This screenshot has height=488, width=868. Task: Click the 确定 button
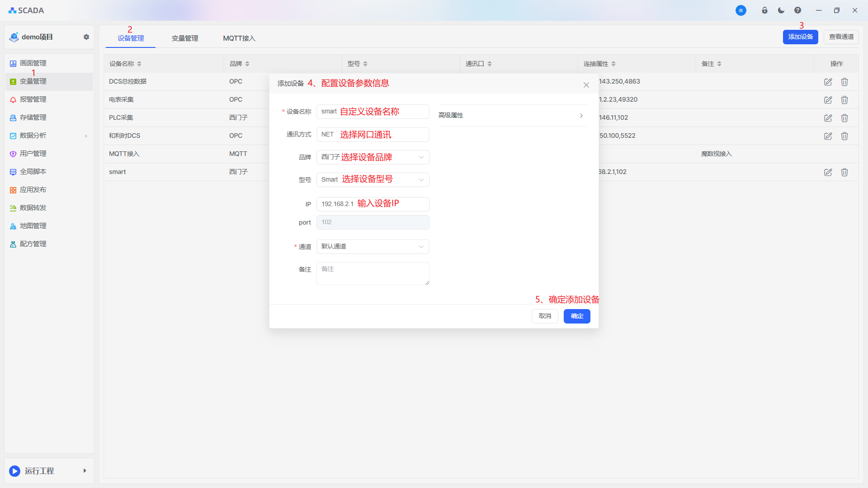coord(576,316)
